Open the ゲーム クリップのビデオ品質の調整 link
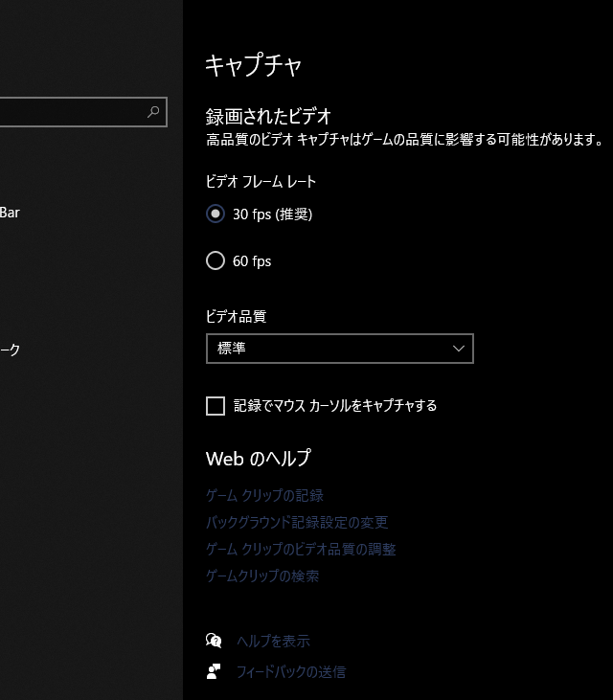The height and width of the screenshot is (700, 613). click(301, 550)
